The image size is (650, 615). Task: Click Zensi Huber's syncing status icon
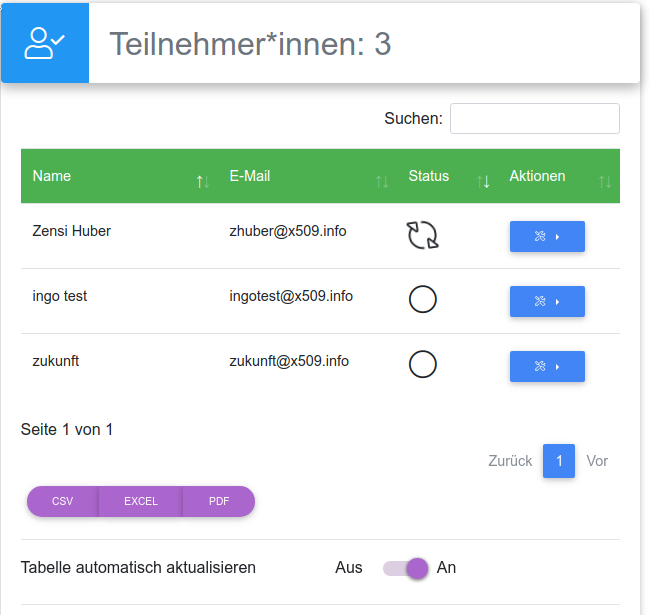pyautogui.click(x=423, y=234)
